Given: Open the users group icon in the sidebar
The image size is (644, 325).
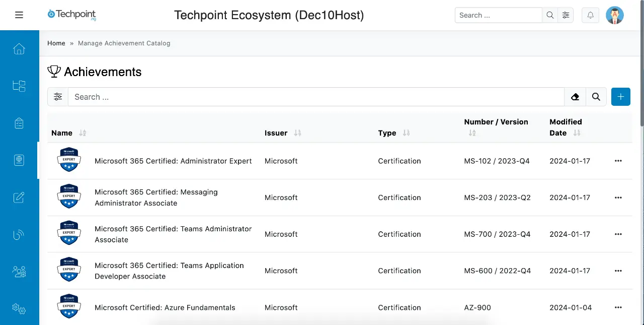Looking at the screenshot, I should [x=19, y=272].
